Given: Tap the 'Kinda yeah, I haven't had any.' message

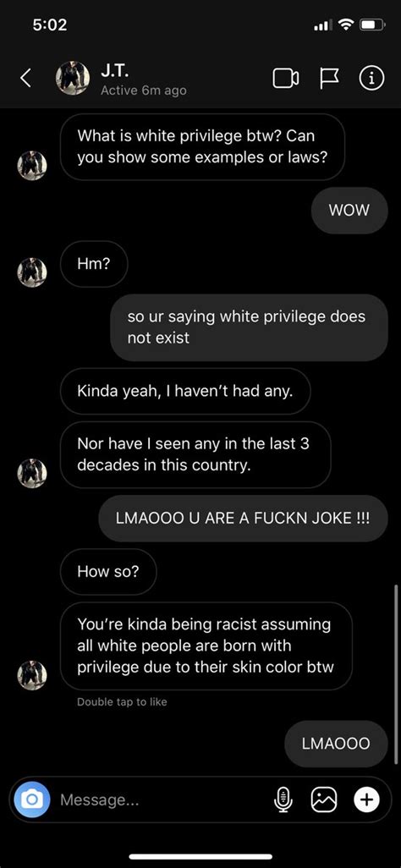Looking at the screenshot, I should point(185,392).
